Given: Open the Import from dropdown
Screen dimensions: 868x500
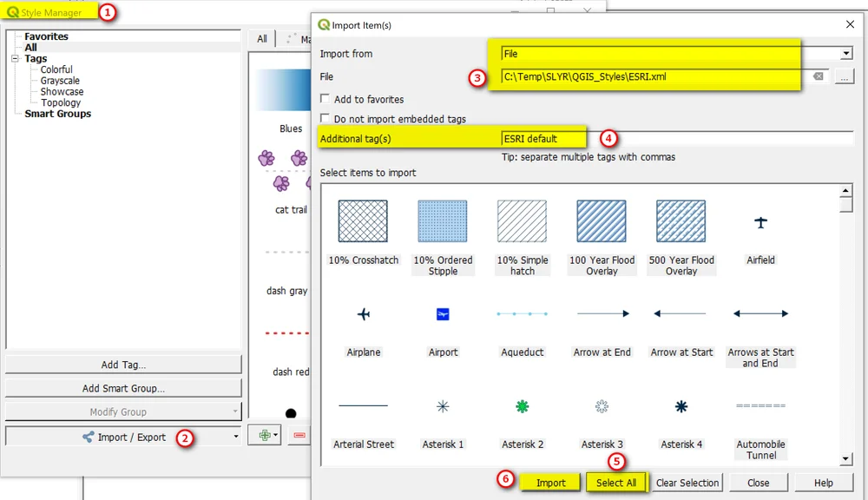Looking at the screenshot, I should (x=846, y=54).
